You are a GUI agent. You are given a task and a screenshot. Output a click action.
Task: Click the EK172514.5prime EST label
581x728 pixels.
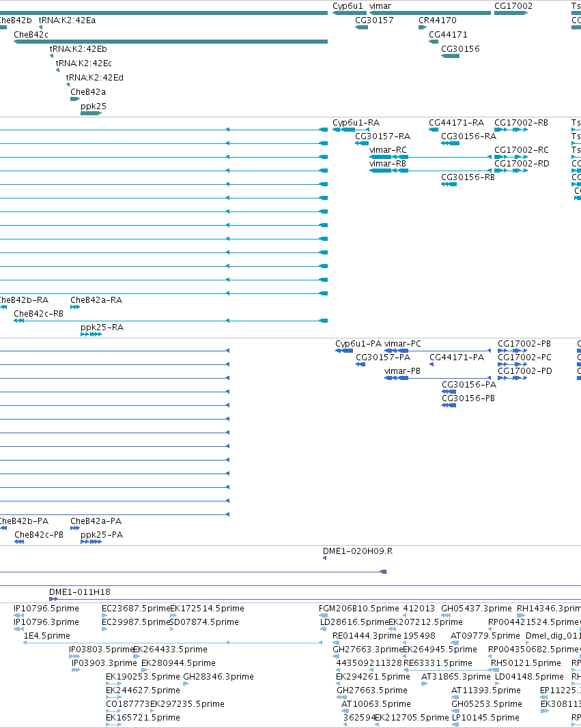tap(207, 609)
